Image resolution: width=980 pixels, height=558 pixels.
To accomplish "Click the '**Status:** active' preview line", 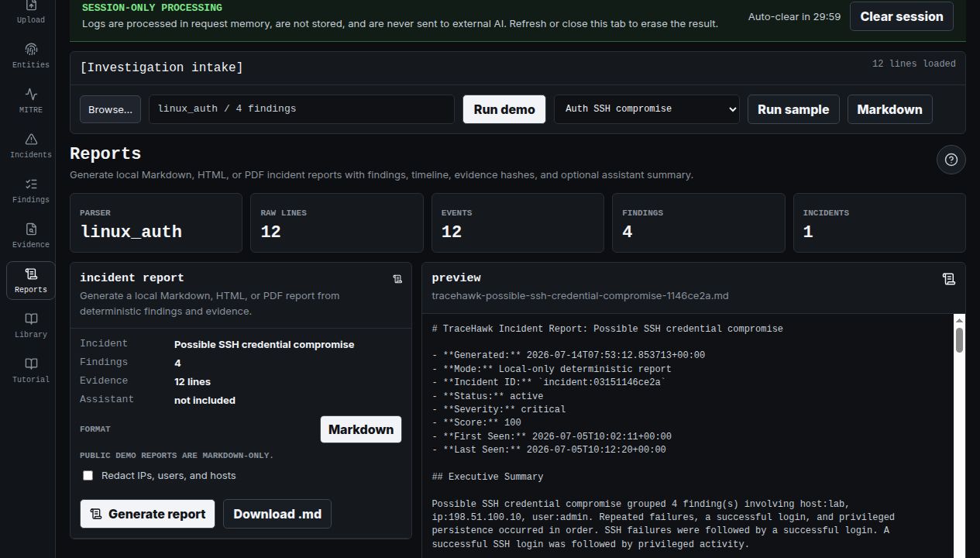I will (x=487, y=396).
